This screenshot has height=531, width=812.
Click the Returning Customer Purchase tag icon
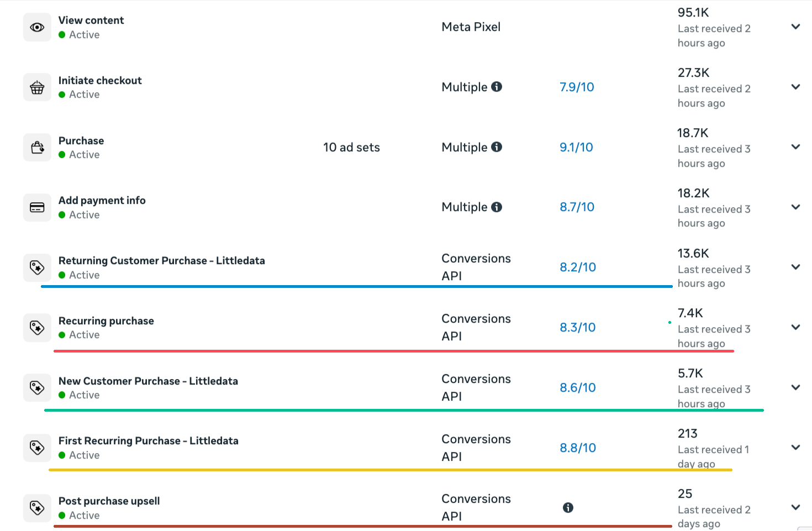click(x=37, y=267)
